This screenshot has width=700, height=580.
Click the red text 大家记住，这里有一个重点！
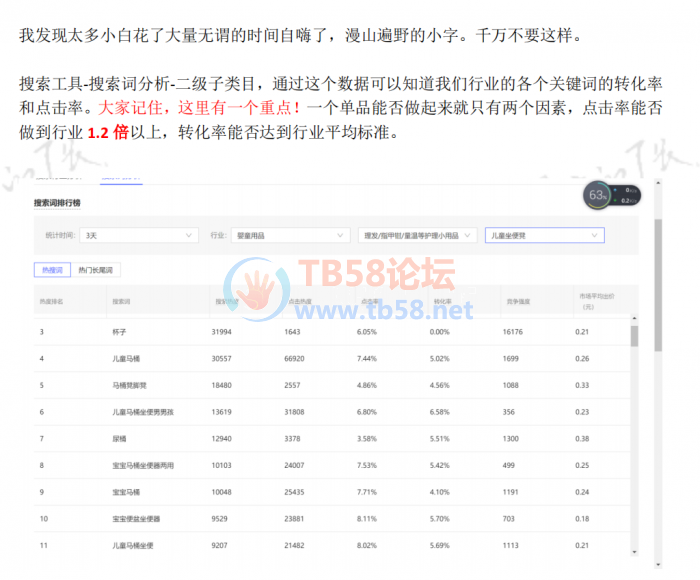pos(200,108)
